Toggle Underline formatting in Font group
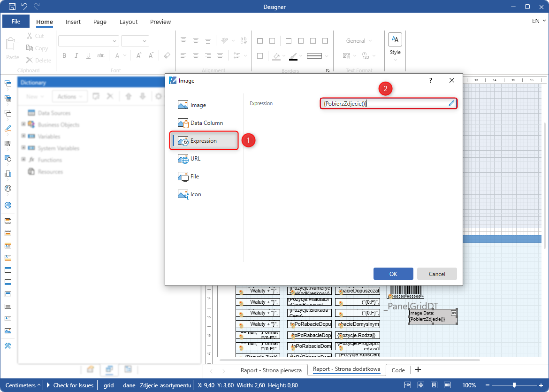The image size is (549, 392). (x=88, y=56)
